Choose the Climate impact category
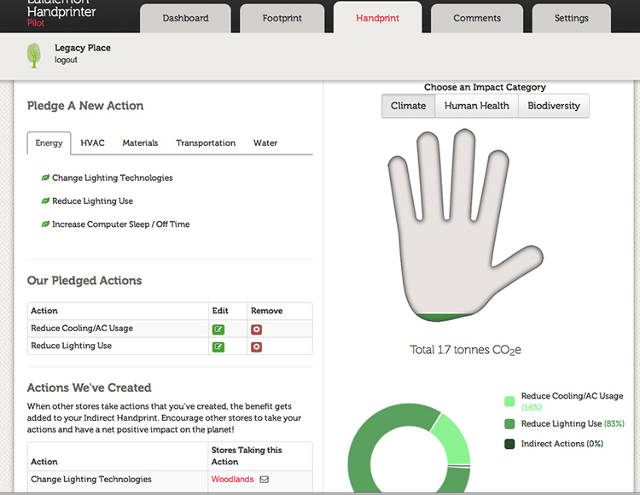Viewport: 640px width, 495px height. [x=408, y=106]
